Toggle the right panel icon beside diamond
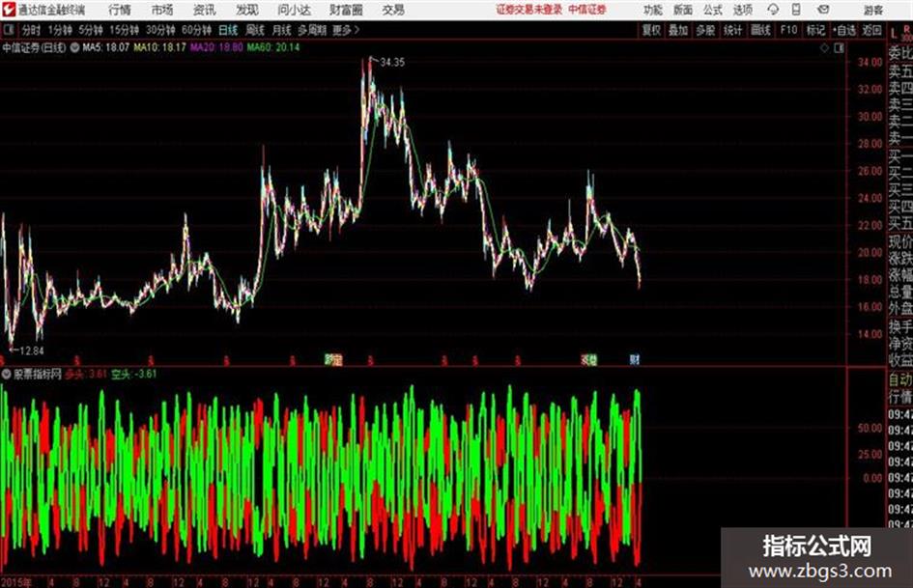 click(839, 48)
